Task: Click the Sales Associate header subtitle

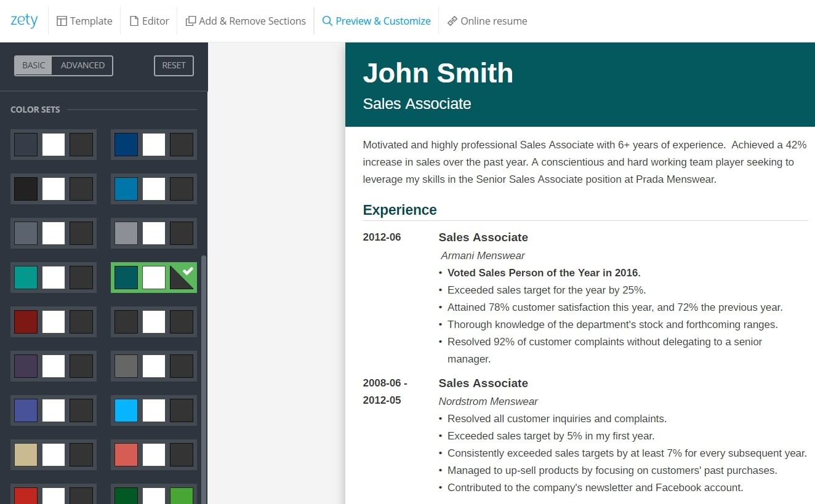Action: [417, 103]
